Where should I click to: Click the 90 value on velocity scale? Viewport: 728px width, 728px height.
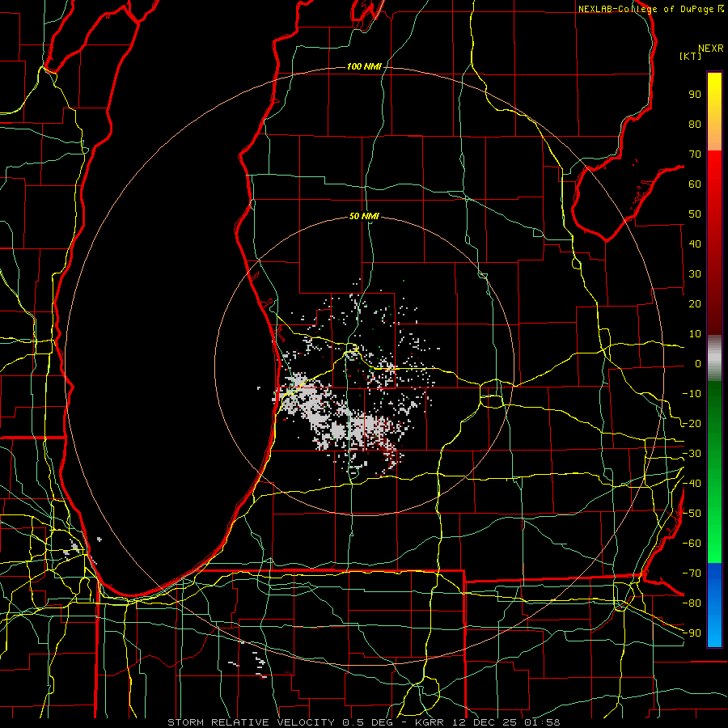pyautogui.click(x=695, y=95)
